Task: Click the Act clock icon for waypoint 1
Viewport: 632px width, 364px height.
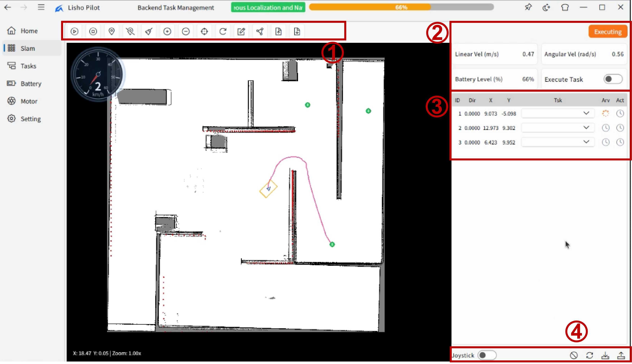Action: (620, 113)
